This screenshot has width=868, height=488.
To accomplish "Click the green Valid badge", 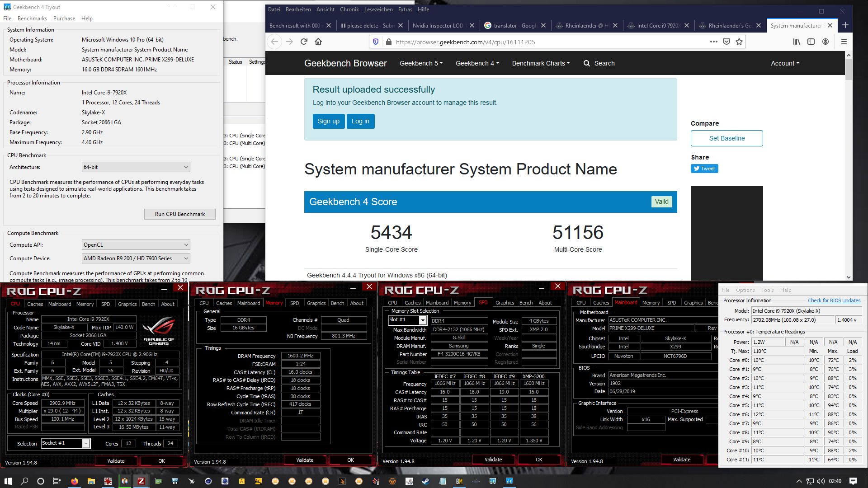I will [x=661, y=202].
